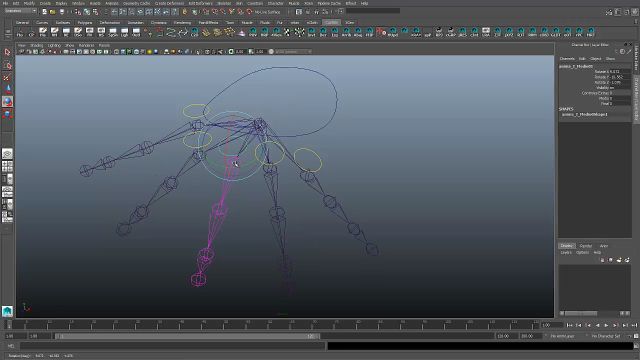
Task: Click the Light shelf button
Action: (x=124, y=32)
